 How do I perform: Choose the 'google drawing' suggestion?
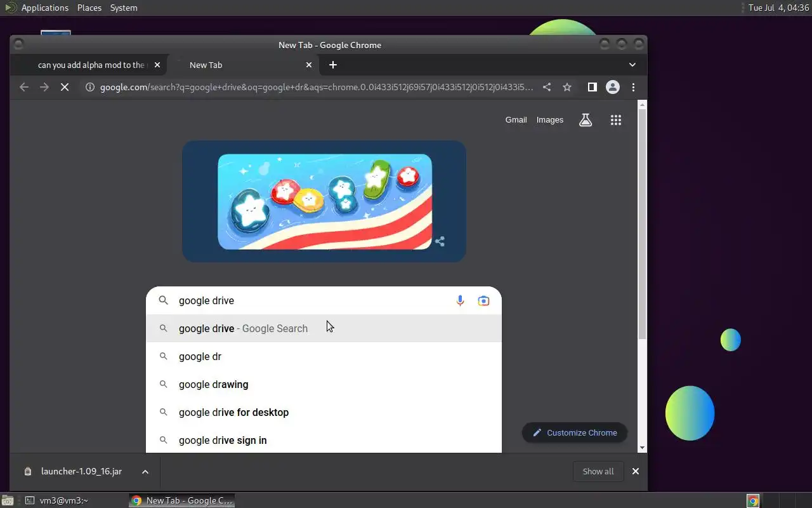pos(324,384)
